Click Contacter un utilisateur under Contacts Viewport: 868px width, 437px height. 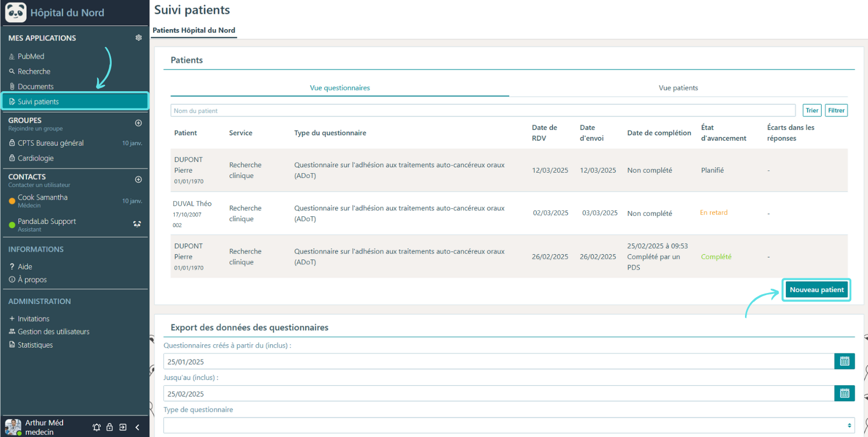39,185
